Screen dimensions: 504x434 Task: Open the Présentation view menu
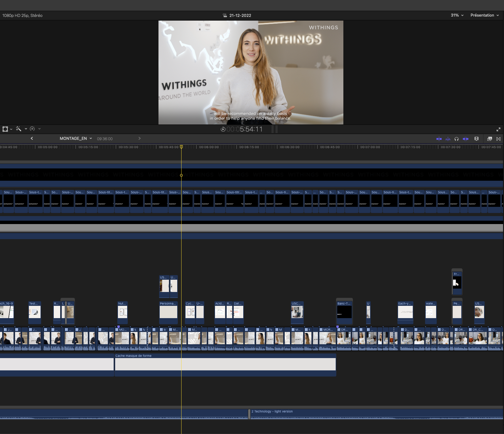(x=485, y=15)
